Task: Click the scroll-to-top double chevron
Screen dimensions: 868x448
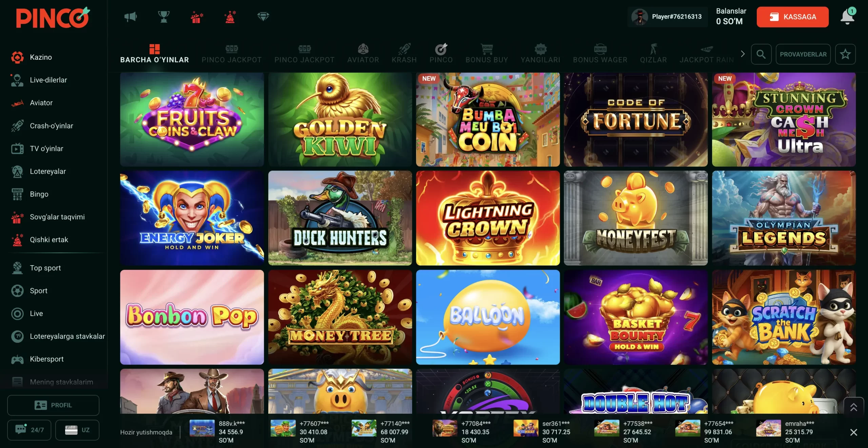Action: tap(853, 407)
